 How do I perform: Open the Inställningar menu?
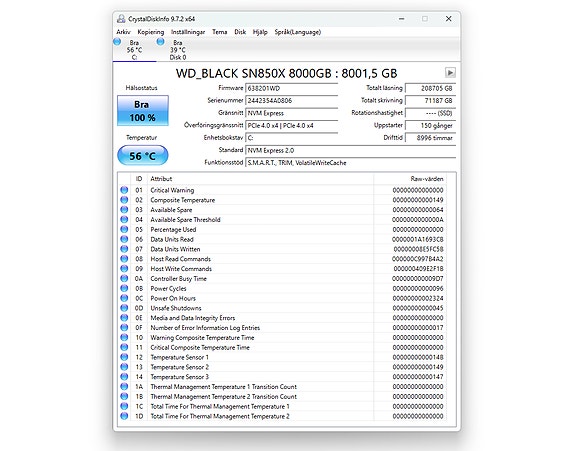[x=188, y=32]
